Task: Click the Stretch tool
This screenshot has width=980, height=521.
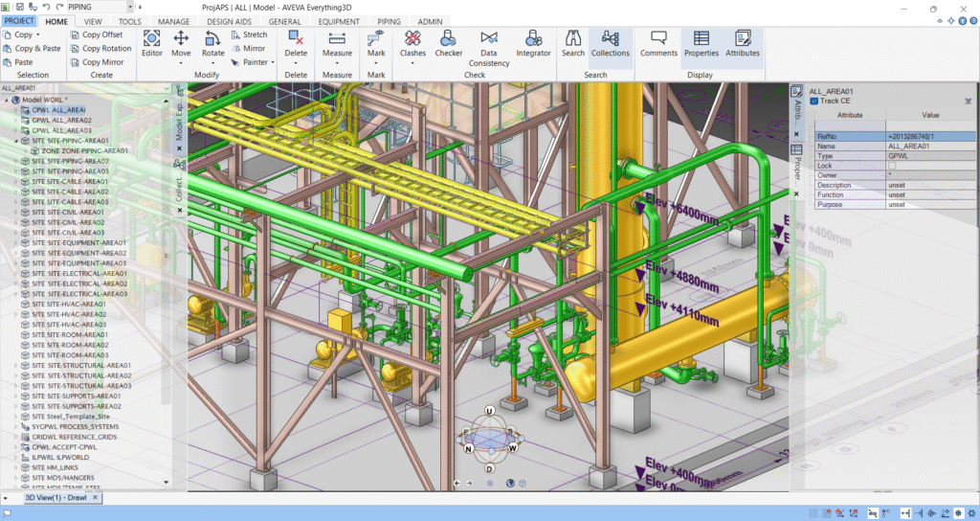Action: click(250, 34)
